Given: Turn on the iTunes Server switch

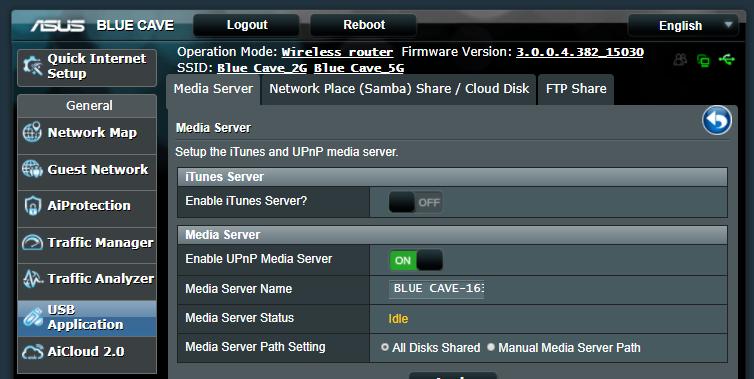Looking at the screenshot, I should click(415, 202).
